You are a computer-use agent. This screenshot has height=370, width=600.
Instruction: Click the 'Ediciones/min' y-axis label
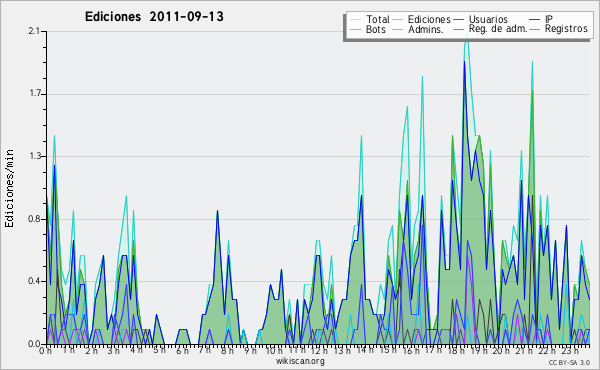point(9,188)
